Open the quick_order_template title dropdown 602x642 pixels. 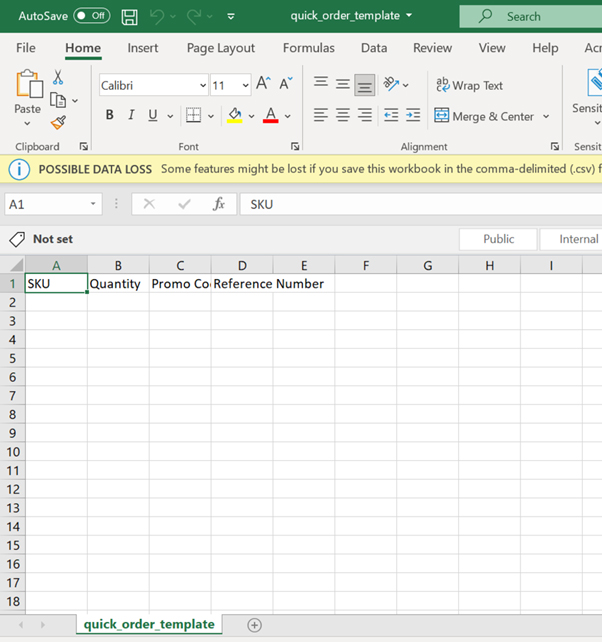(409, 16)
